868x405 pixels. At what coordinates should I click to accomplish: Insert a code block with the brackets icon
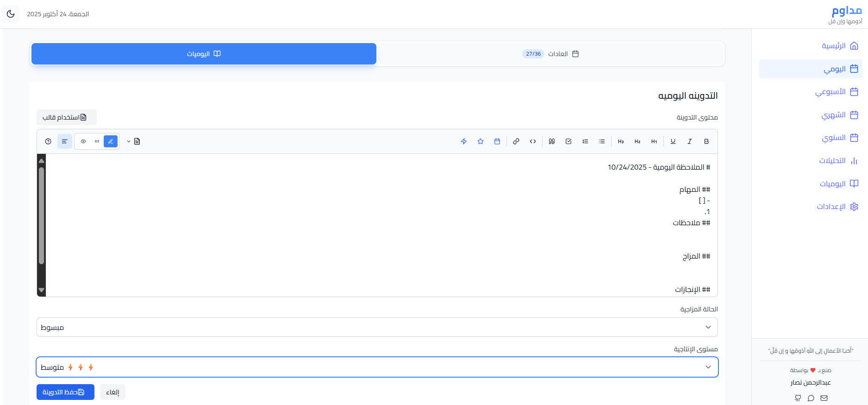pyautogui.click(x=533, y=141)
